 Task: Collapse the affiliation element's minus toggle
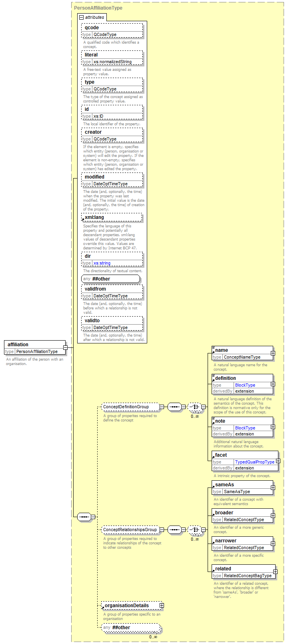(65, 347)
